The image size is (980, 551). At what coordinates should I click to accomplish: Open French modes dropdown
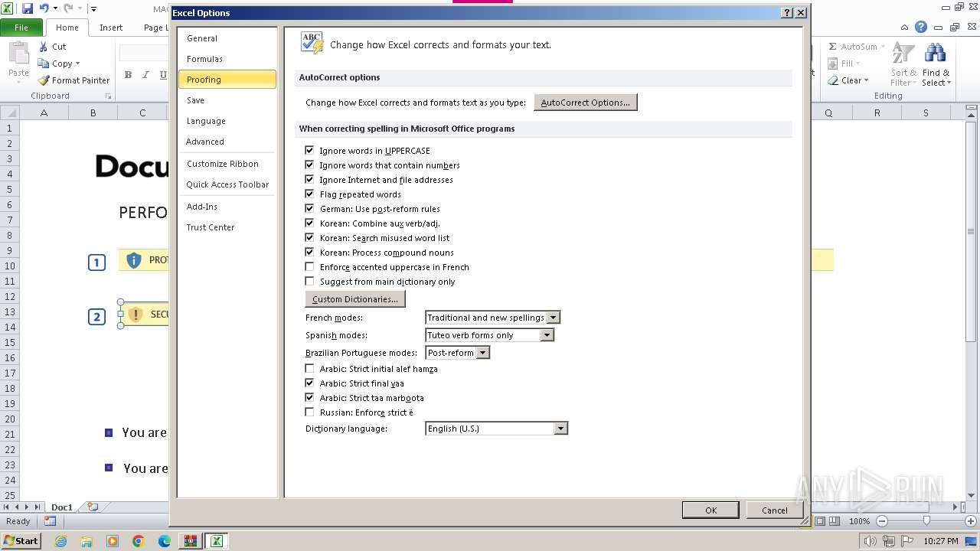tap(554, 318)
